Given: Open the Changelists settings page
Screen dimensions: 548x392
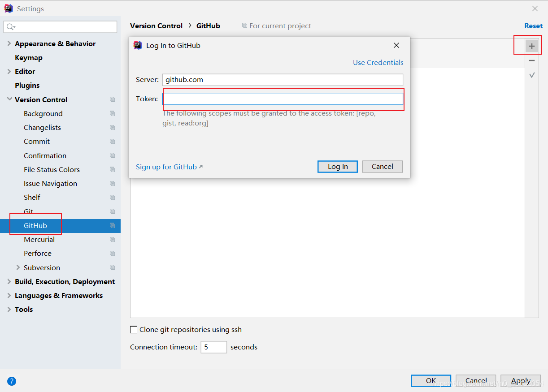Looking at the screenshot, I should [x=42, y=128].
